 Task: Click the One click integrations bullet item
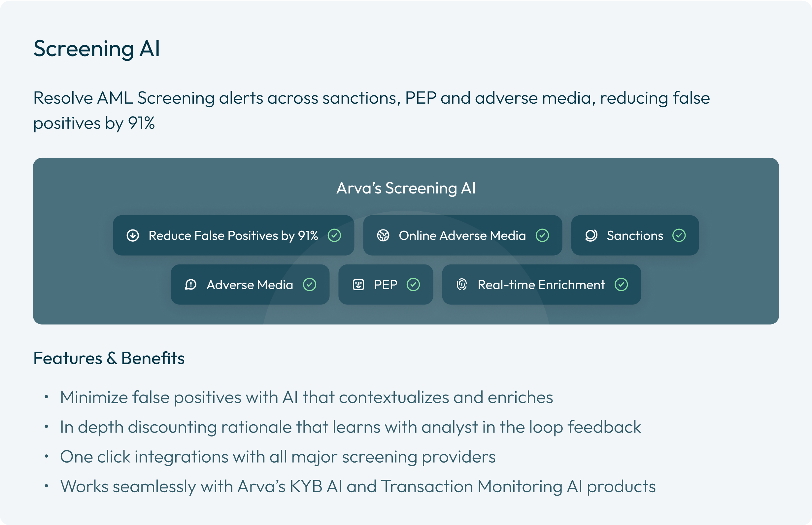[x=277, y=457]
